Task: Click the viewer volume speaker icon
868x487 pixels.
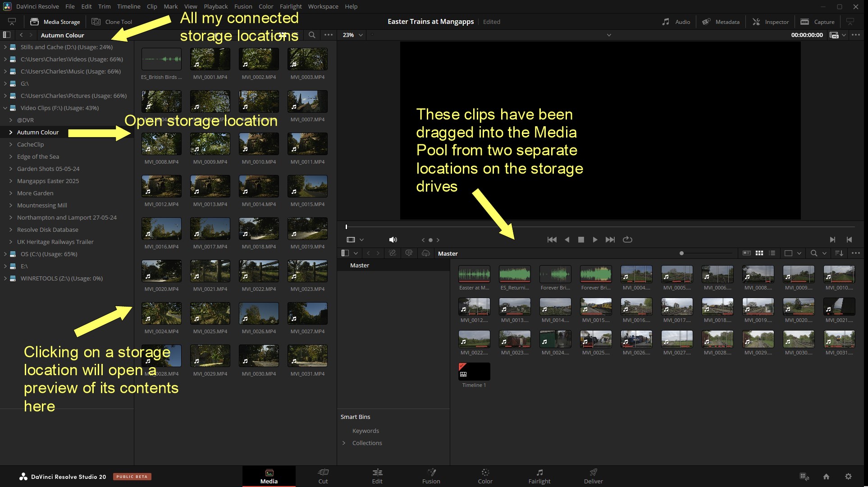Action: point(393,239)
